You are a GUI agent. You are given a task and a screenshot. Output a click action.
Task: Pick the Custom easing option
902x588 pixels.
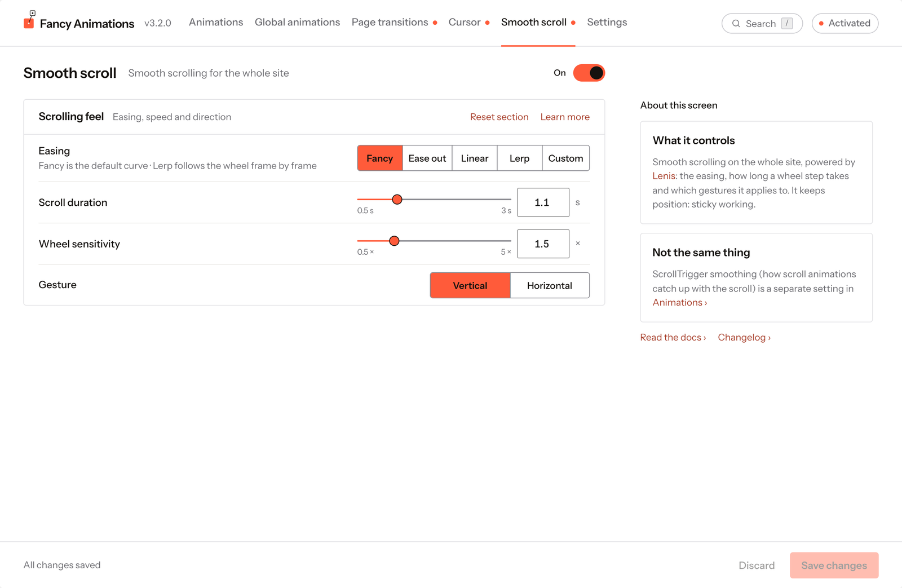click(565, 158)
